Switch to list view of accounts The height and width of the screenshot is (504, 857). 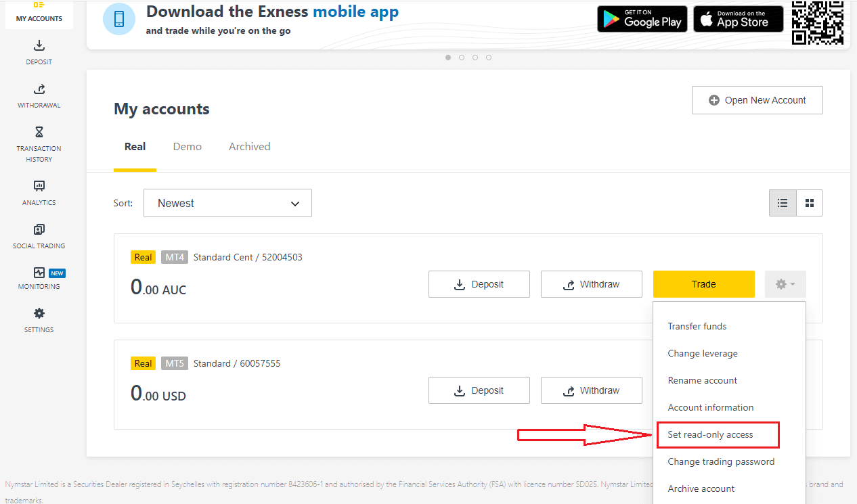tap(783, 202)
